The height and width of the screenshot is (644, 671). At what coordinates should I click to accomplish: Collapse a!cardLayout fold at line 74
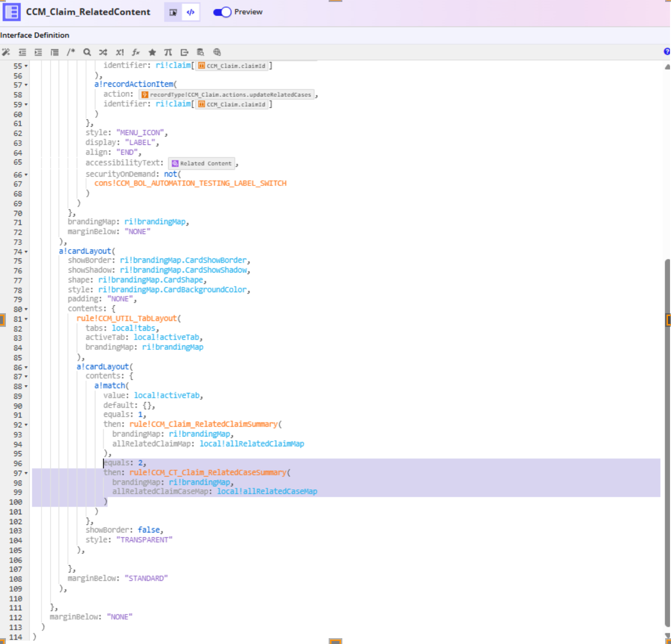26,252
